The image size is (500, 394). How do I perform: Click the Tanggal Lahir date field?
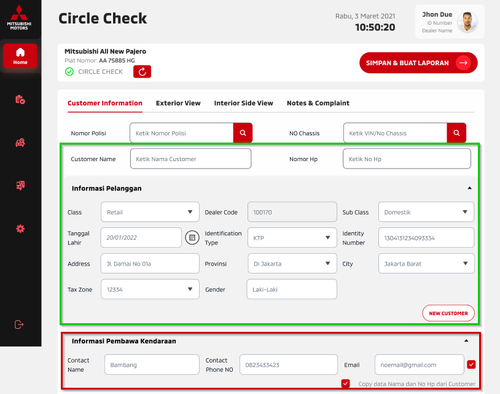tap(141, 238)
